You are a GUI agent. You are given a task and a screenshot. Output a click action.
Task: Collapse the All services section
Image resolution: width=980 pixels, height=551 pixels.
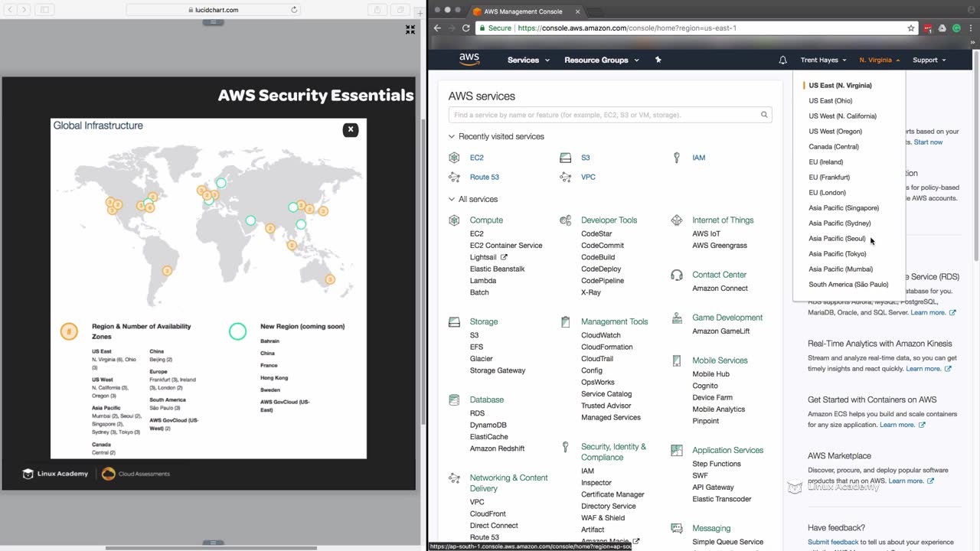(x=452, y=199)
